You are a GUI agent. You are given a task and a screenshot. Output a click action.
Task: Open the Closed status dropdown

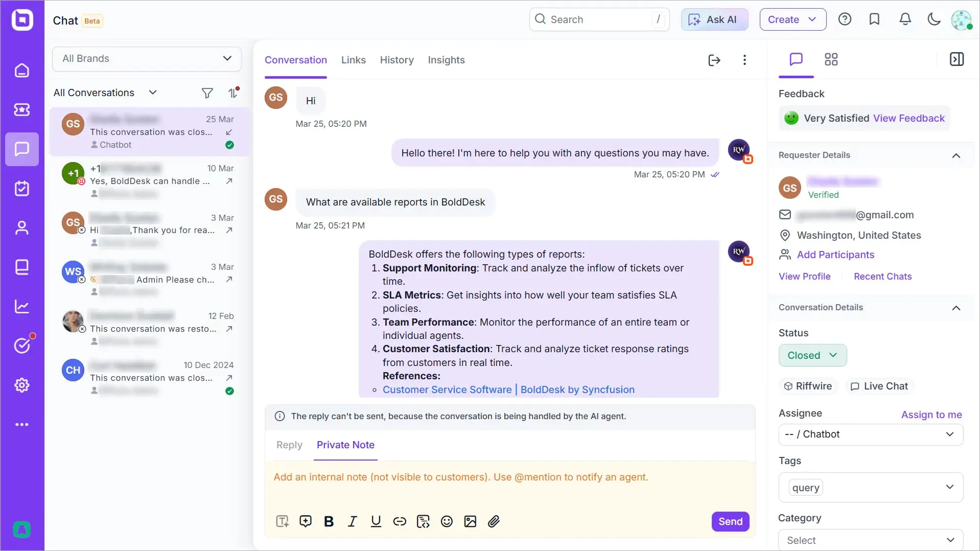(x=812, y=355)
